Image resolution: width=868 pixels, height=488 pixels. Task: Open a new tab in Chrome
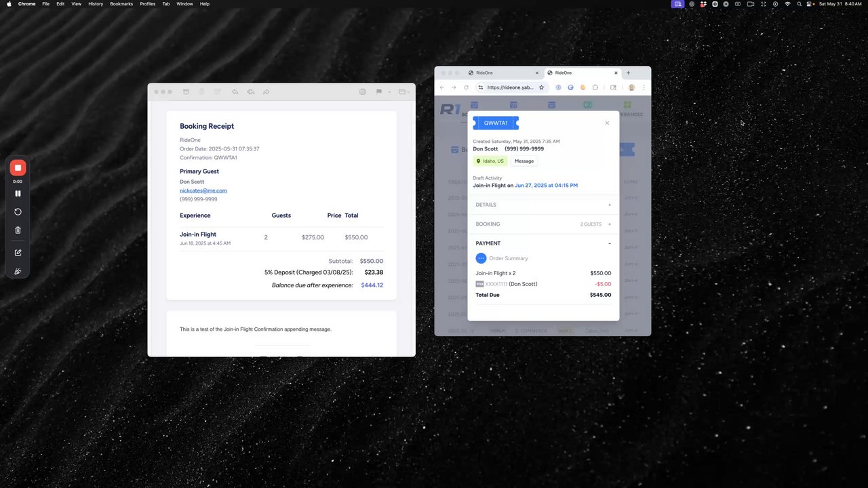628,73
